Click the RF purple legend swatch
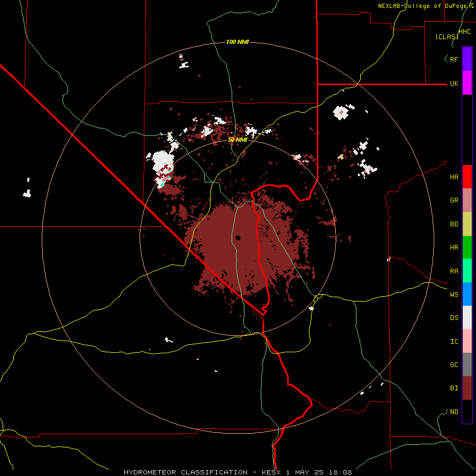Image resolution: width=476 pixels, height=476 pixels. click(x=467, y=59)
